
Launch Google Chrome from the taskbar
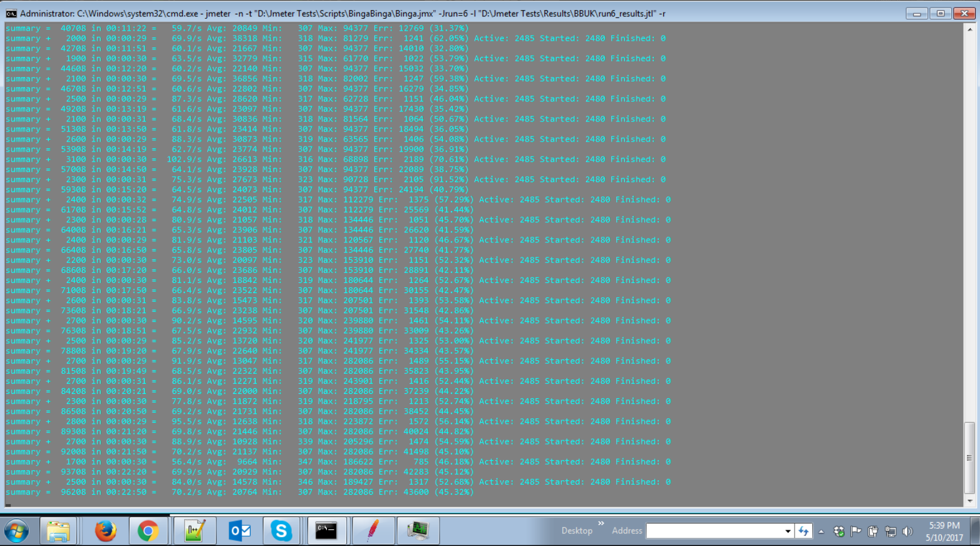[148, 531]
